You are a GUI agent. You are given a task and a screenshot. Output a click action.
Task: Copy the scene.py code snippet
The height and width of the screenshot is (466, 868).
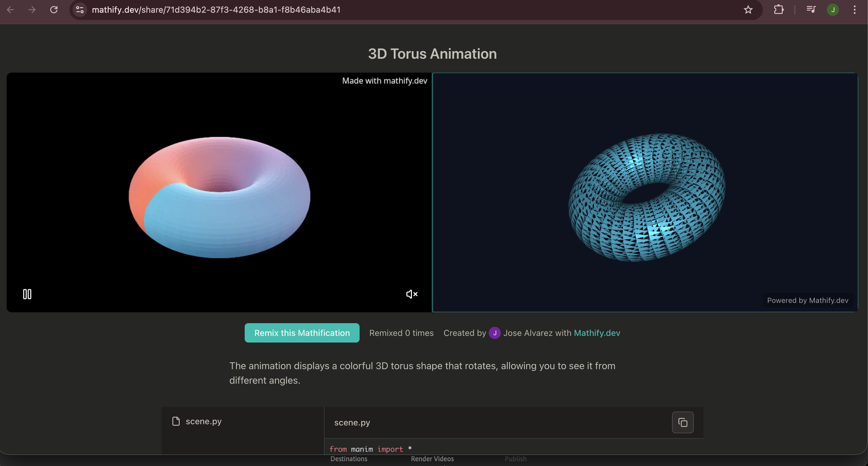click(x=682, y=422)
